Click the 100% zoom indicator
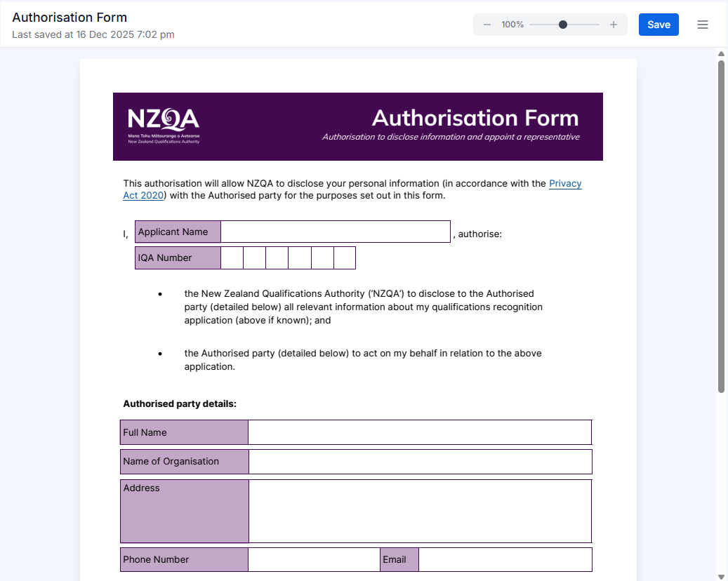Screen dimensions: 728x581 [x=512, y=24]
